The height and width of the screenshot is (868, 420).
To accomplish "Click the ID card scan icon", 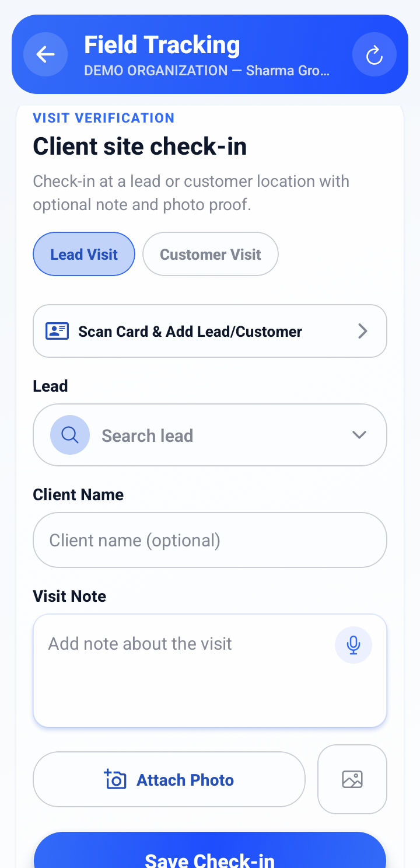I will click(x=57, y=331).
